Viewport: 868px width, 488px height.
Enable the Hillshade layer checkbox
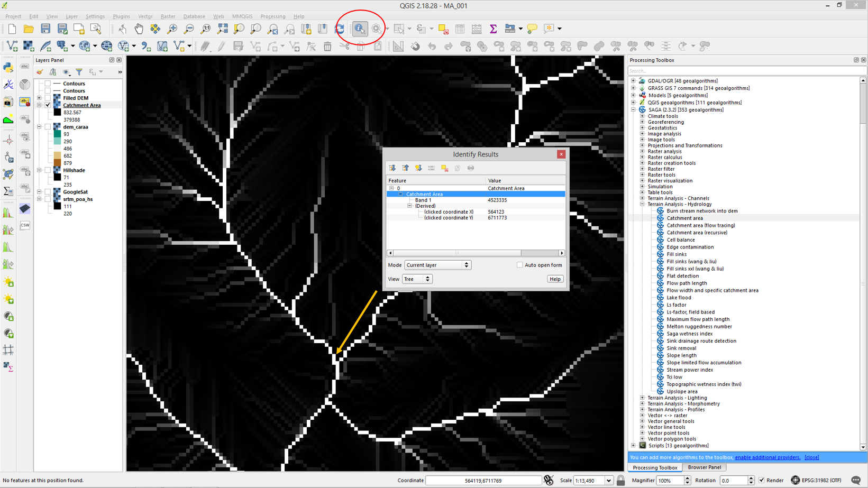[48, 170]
